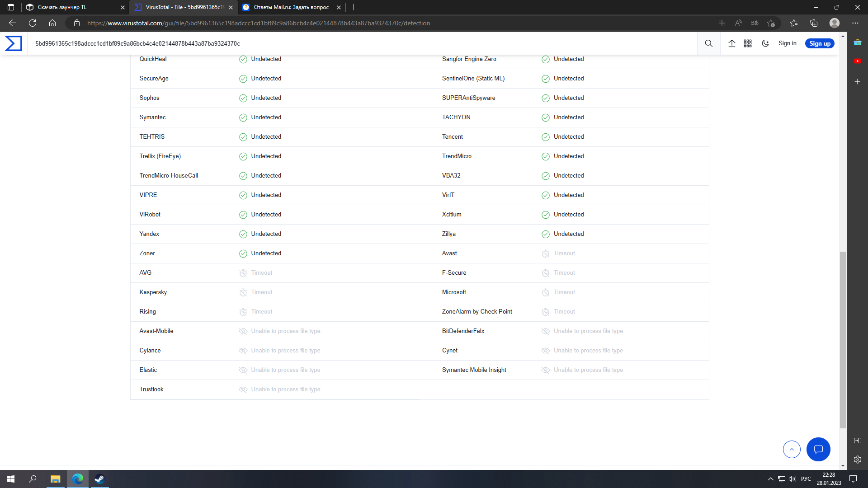Reload the page with refresh icon
The image size is (868, 488).
pyautogui.click(x=33, y=23)
